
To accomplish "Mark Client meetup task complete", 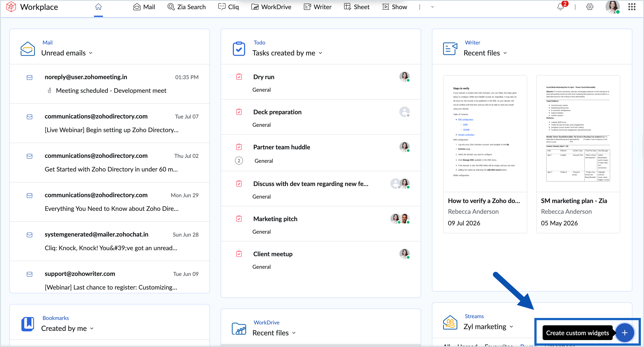I will 239,254.
